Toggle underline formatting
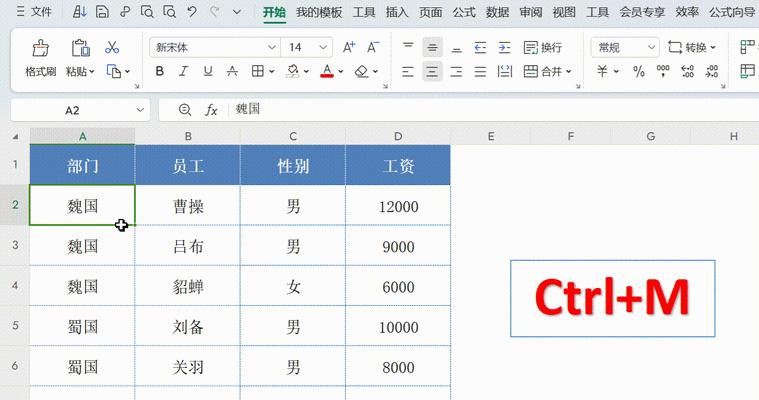759x400 pixels. (x=208, y=72)
